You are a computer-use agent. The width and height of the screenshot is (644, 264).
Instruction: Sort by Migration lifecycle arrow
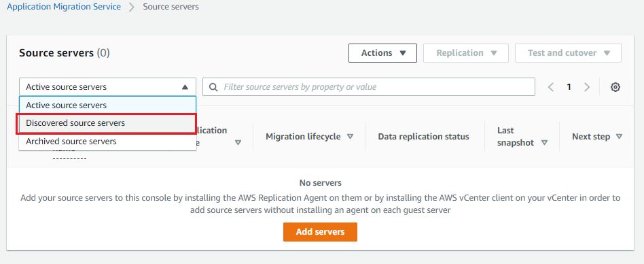350,137
